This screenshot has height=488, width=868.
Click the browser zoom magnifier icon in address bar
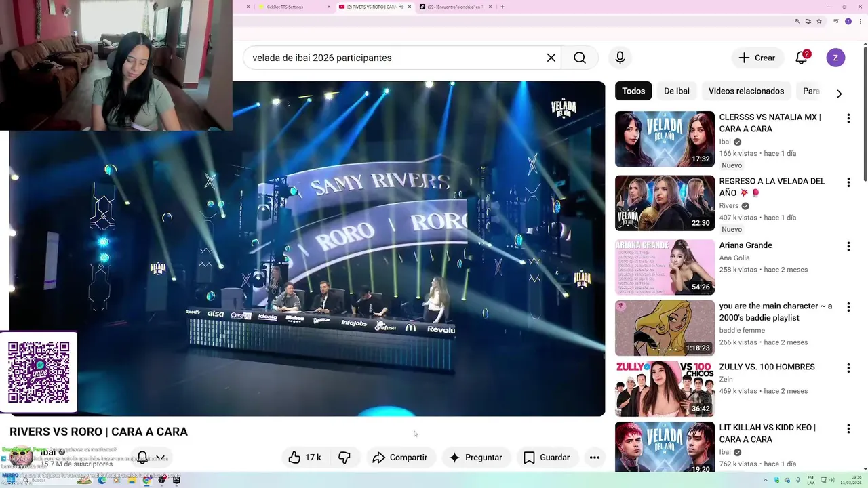pos(797,22)
